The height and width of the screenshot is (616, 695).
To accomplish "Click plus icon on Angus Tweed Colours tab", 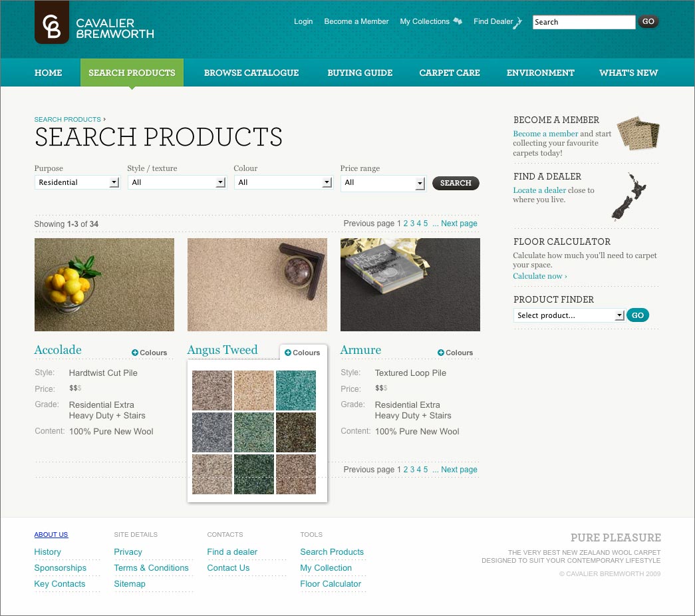I will pos(288,353).
